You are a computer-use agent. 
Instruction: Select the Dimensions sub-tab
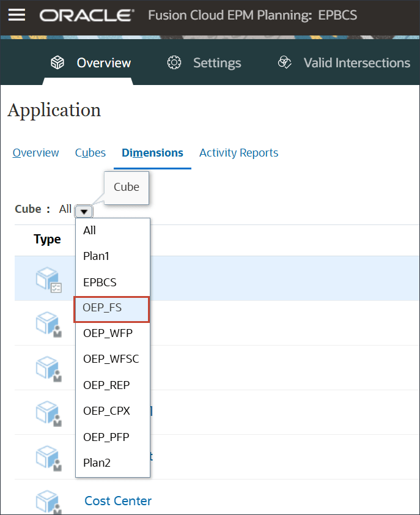coord(152,153)
